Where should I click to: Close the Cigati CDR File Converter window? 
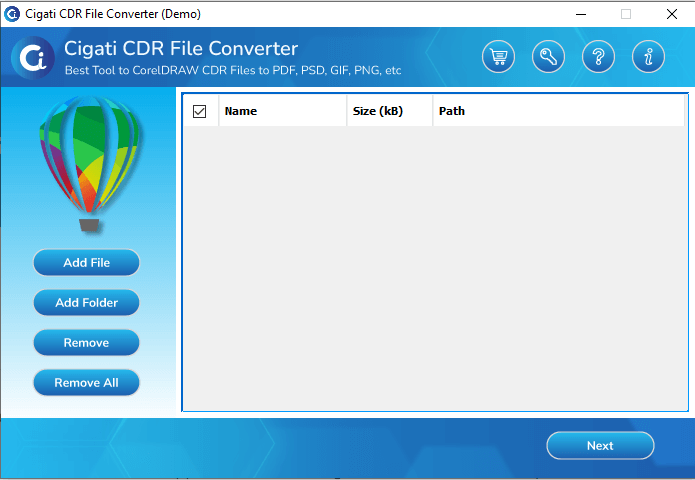tap(672, 14)
